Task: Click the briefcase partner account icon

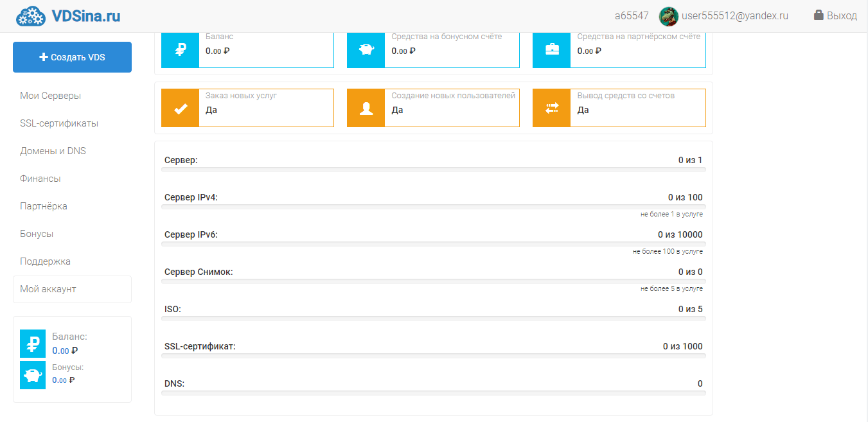Action: 552,49
